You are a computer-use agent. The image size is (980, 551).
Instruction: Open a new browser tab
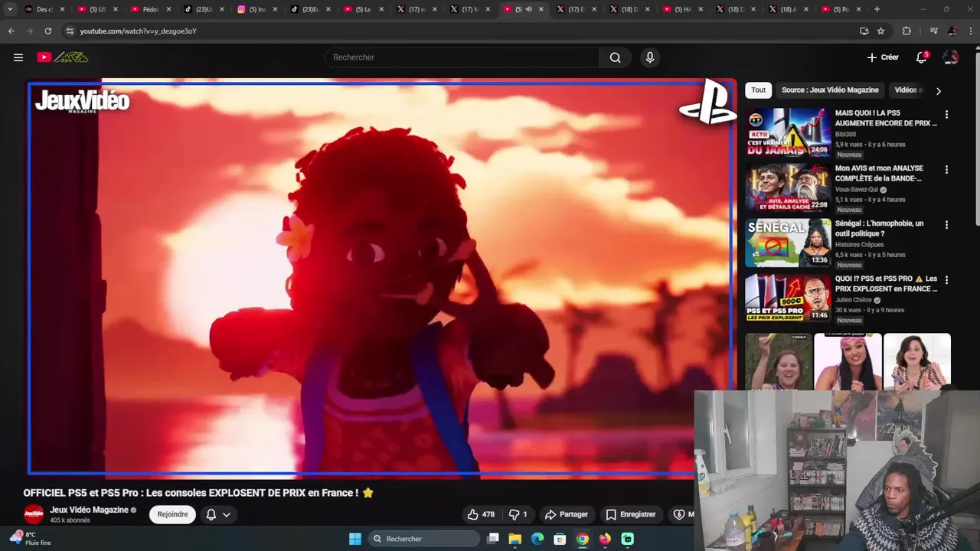click(x=877, y=9)
